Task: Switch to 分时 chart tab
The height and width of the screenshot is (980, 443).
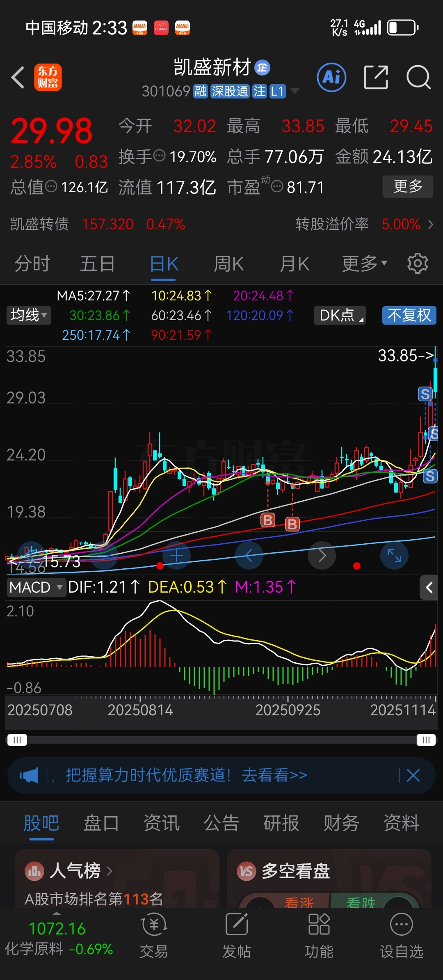Action: click(x=32, y=263)
